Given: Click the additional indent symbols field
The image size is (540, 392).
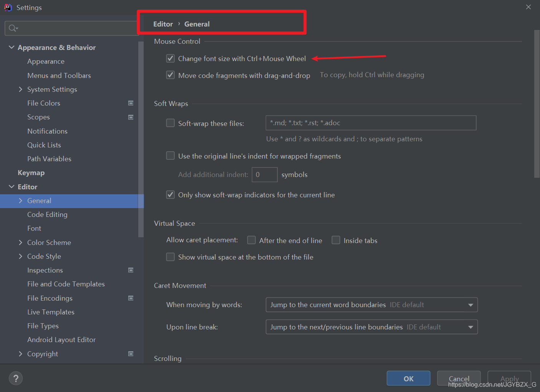Looking at the screenshot, I should pyautogui.click(x=265, y=175).
